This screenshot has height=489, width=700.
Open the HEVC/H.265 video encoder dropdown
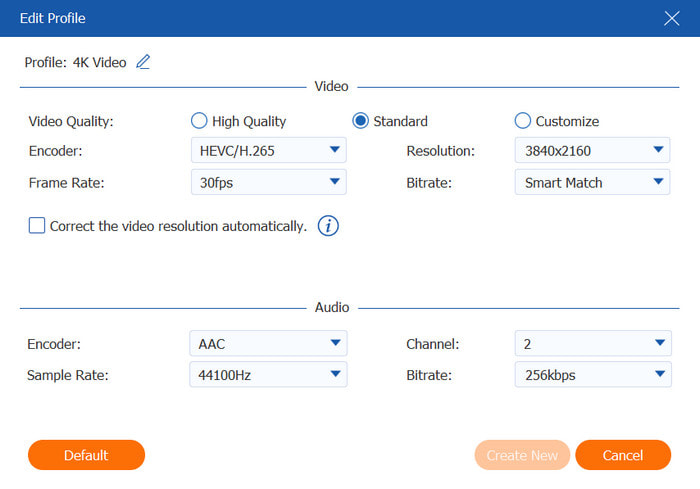point(268,151)
